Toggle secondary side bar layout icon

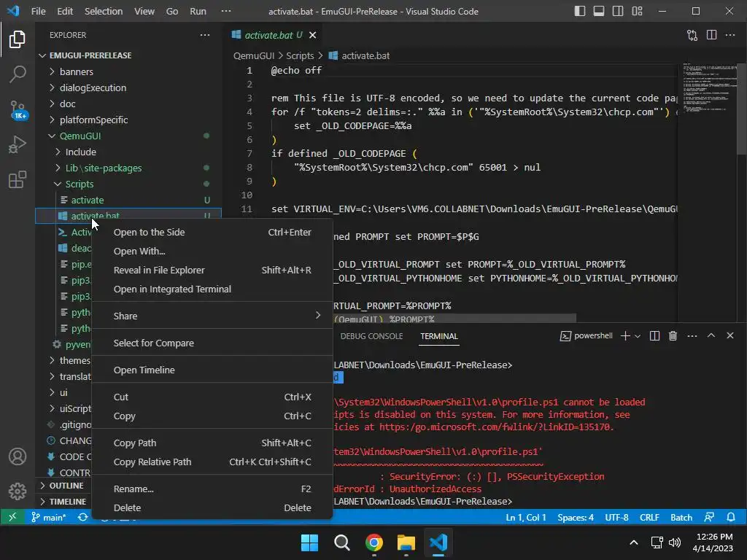[618, 11]
